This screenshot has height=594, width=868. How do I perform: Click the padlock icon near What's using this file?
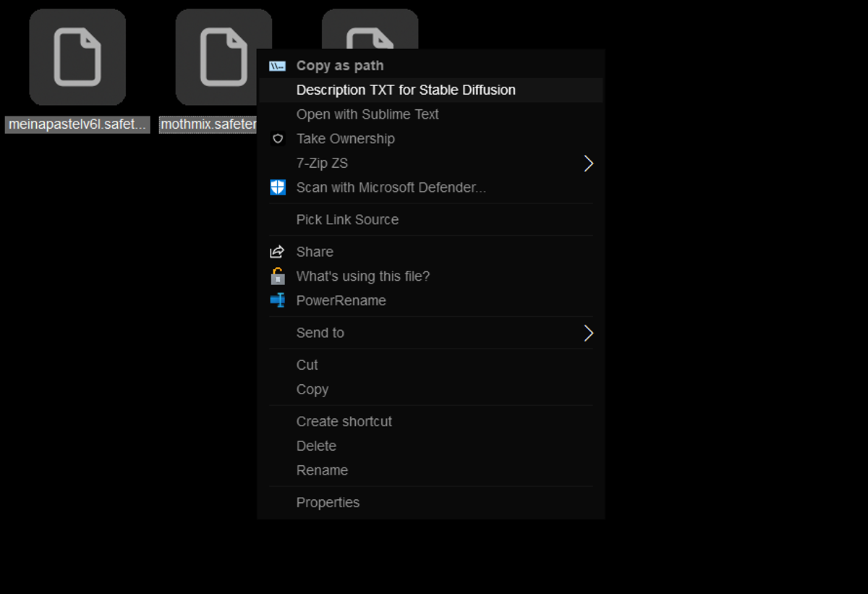tap(278, 276)
